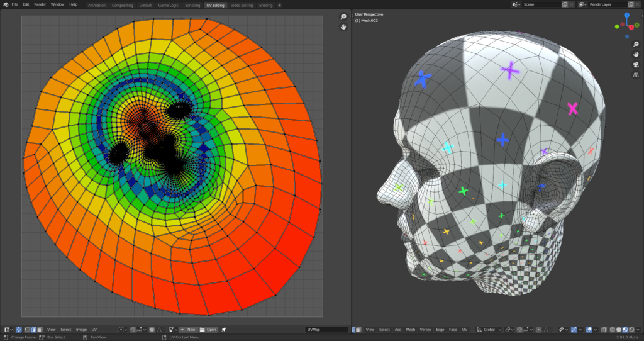
Task: Open image browse dropdown in UV editor
Action: (x=173, y=330)
